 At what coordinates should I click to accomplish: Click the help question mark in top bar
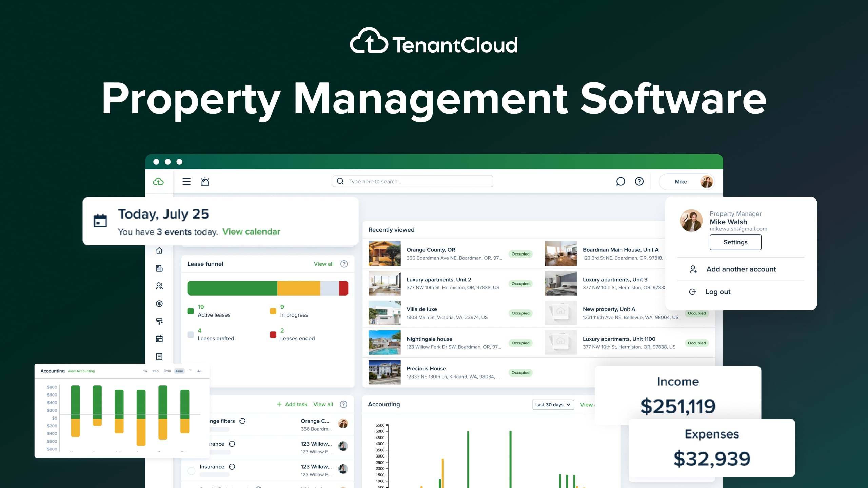tap(639, 181)
